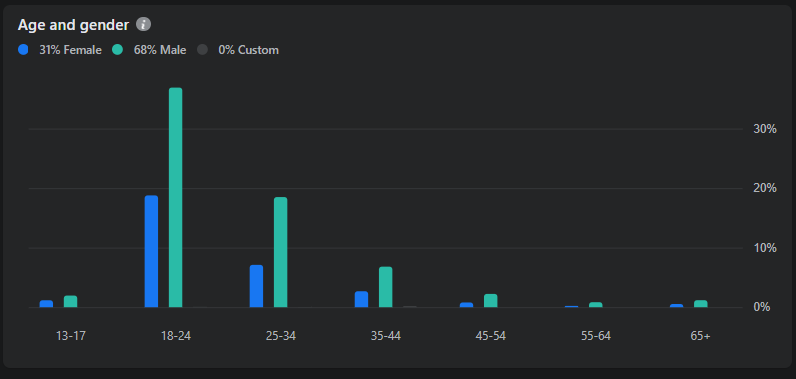Click the '30%' y-axis value
796x379 pixels.
tap(765, 129)
